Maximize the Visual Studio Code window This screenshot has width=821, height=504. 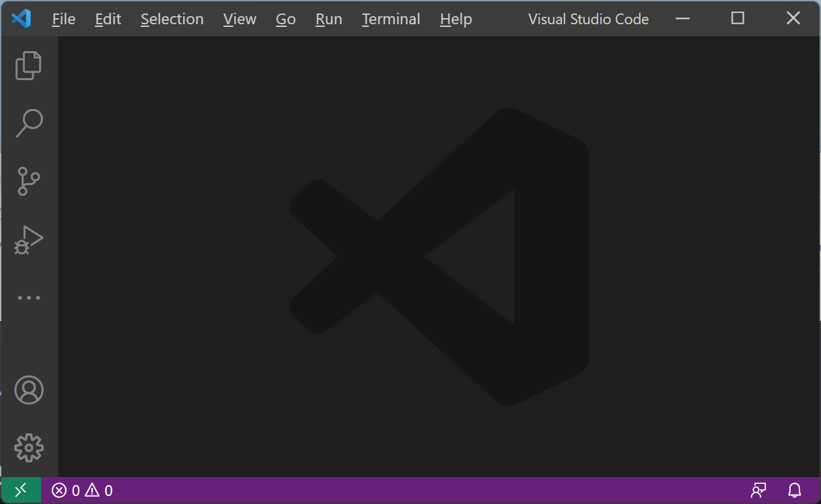point(738,19)
